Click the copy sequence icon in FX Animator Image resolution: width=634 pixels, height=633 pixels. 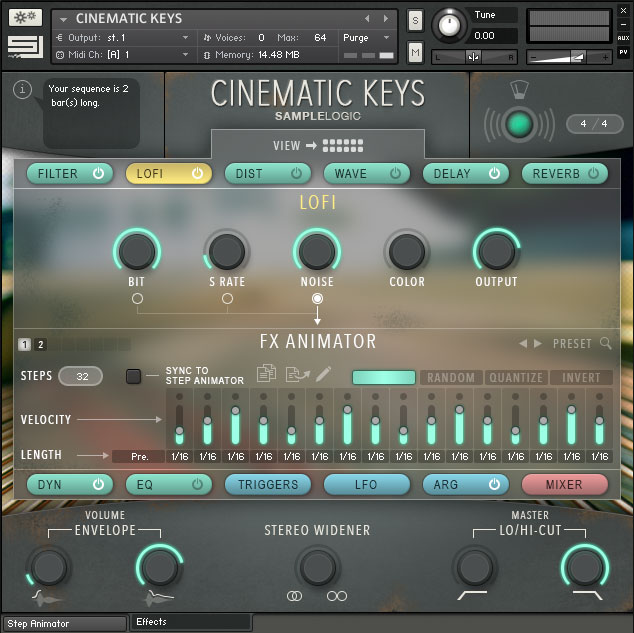[x=267, y=375]
